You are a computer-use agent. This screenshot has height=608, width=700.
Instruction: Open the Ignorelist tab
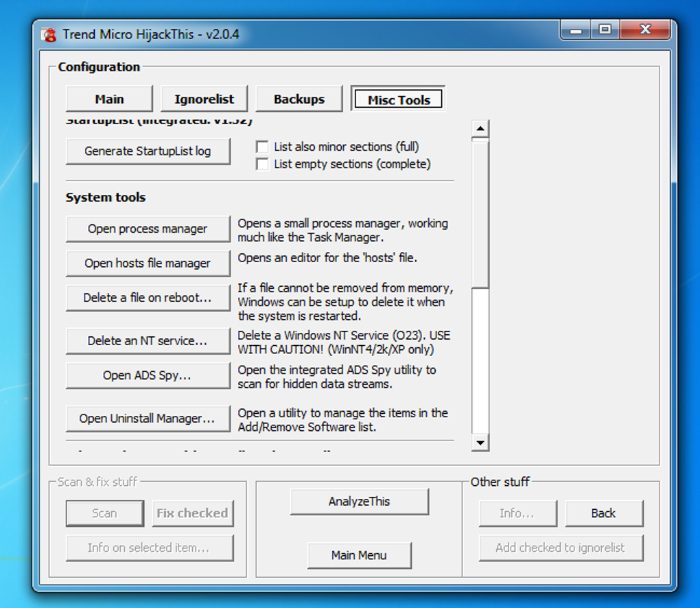pyautogui.click(x=204, y=99)
